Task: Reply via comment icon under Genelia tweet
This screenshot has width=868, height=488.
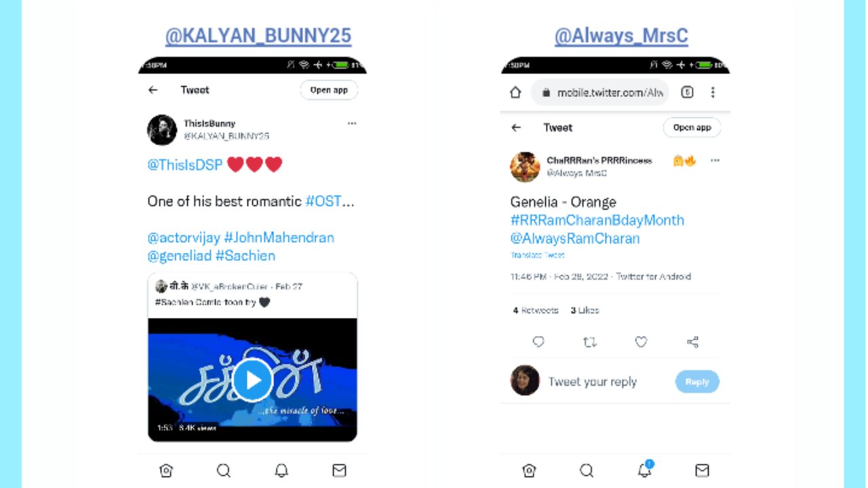Action: tap(538, 342)
